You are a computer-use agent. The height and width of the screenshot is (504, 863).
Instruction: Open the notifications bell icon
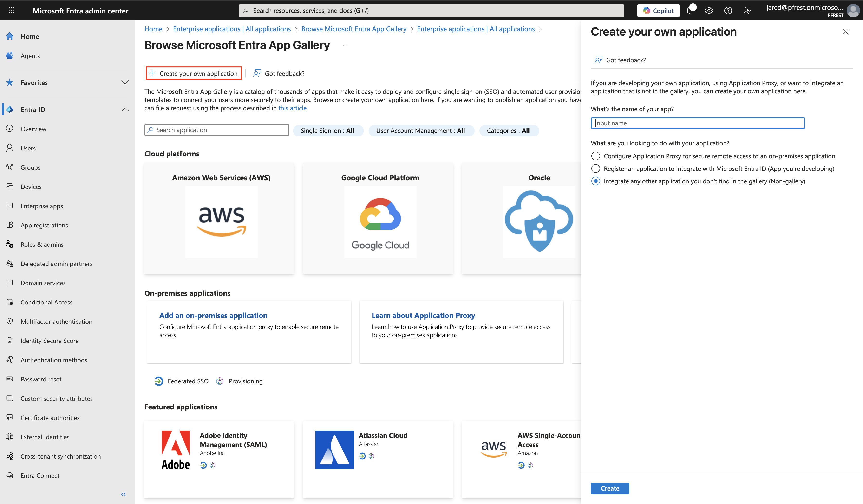pos(689,11)
